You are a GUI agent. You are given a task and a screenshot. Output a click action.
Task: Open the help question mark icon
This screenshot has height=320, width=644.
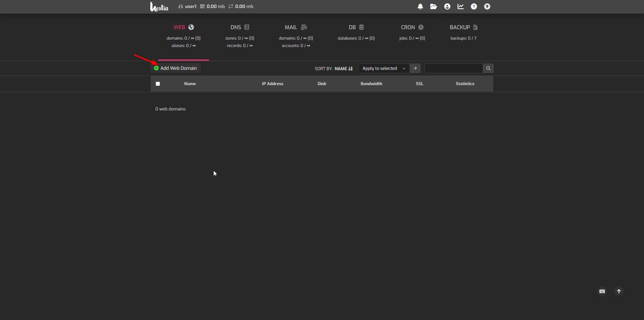[x=474, y=7]
